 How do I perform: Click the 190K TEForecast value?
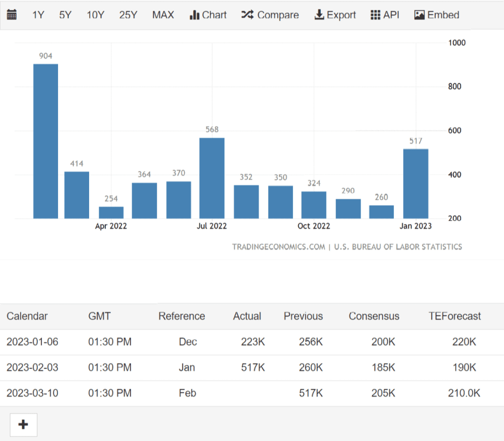pos(464,367)
